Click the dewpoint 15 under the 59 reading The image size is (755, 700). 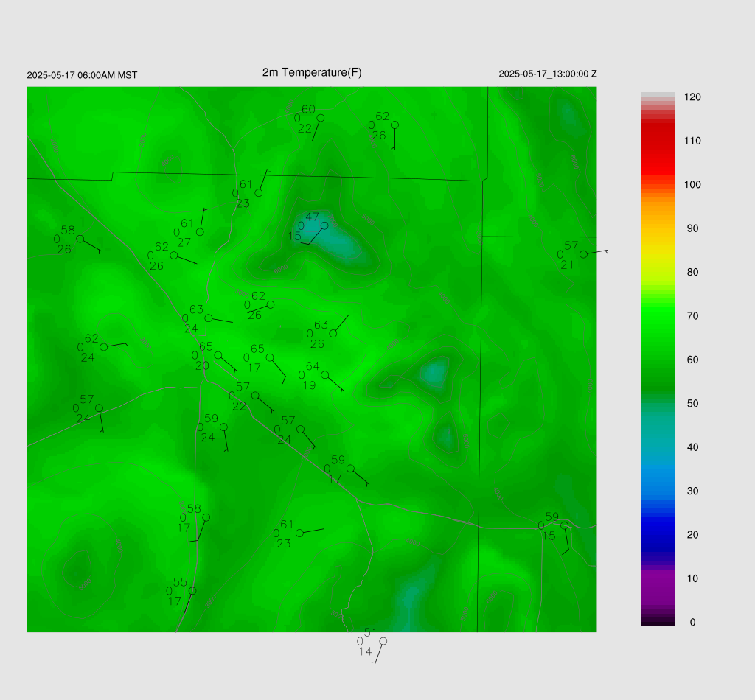(x=549, y=536)
